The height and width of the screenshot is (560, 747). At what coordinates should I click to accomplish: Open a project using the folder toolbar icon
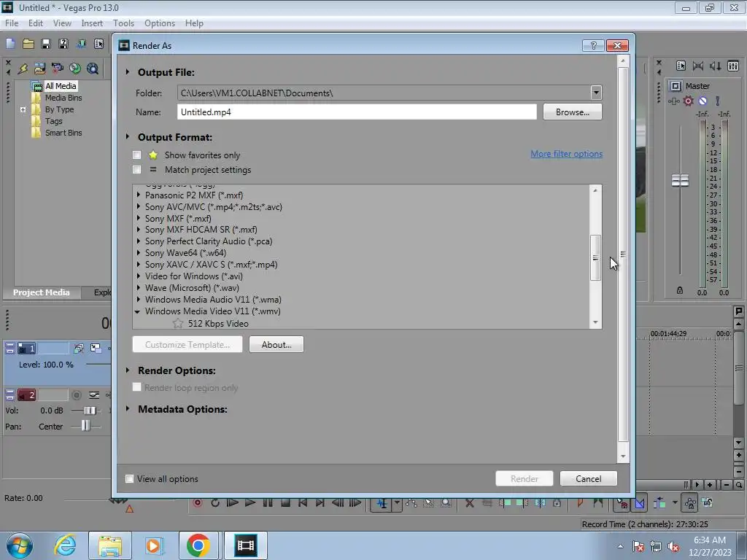click(28, 44)
